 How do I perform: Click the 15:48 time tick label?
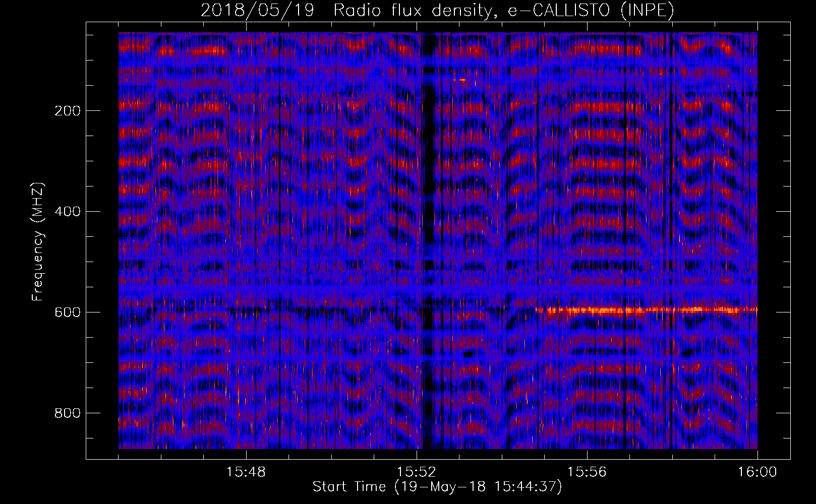(246, 472)
